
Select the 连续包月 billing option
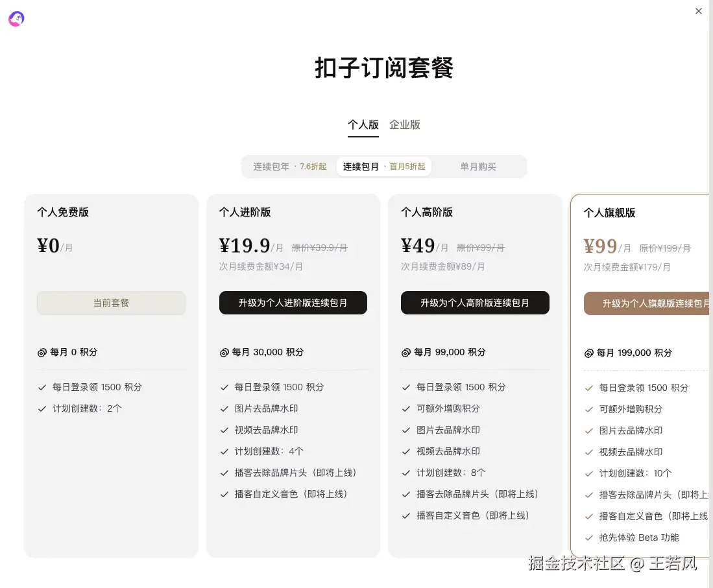[384, 167]
